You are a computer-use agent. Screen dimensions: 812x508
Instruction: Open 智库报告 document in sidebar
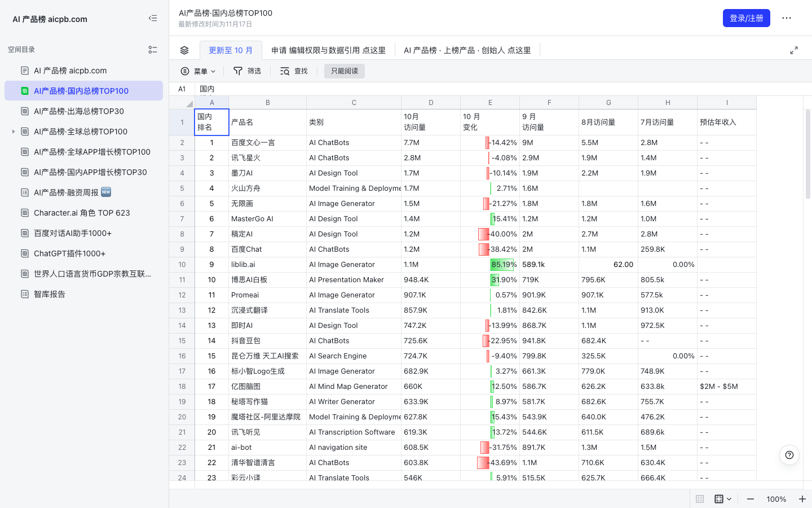83,294
